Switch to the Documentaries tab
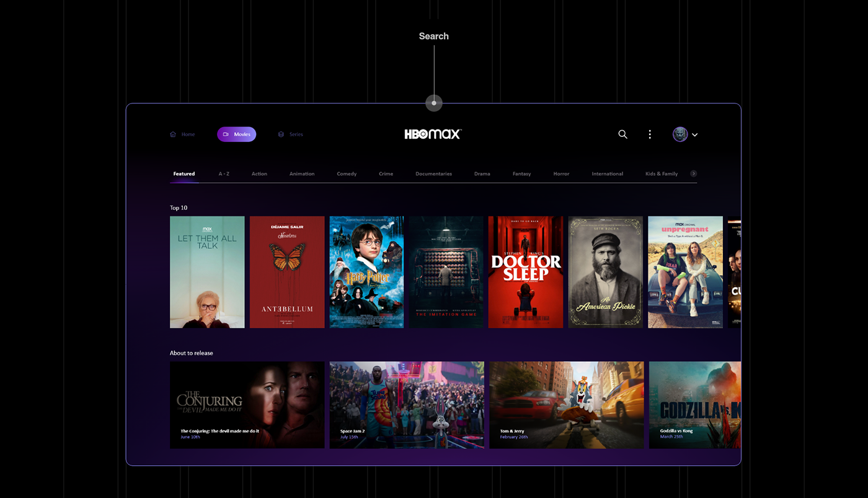Viewport: 868px width, 498px height. pos(433,174)
